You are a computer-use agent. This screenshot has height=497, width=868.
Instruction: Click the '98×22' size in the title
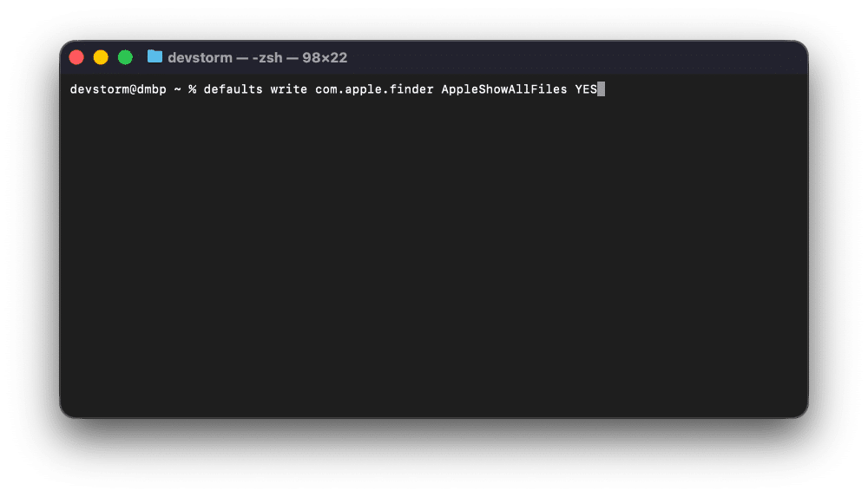click(x=324, y=57)
